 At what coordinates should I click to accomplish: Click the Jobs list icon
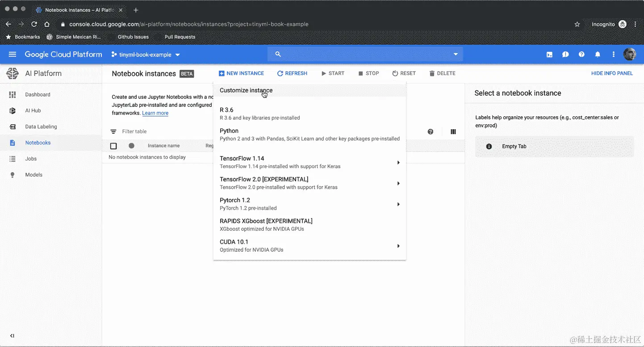(13, 159)
